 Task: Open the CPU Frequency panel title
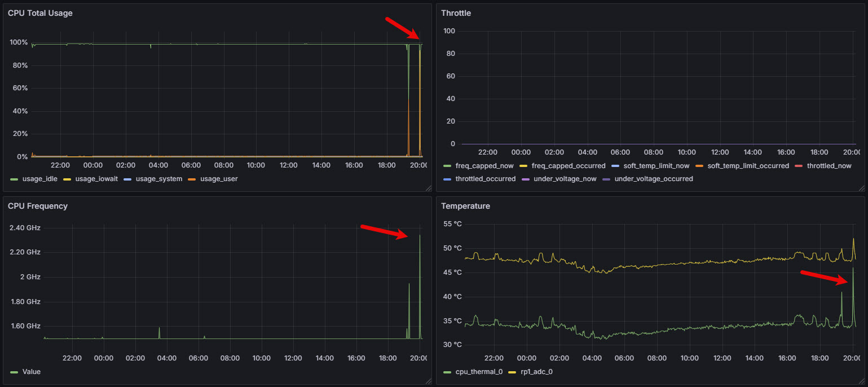pos(38,206)
